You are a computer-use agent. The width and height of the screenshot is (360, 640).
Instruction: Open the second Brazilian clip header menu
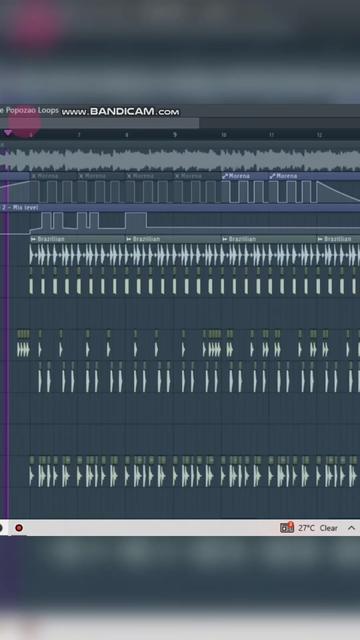[x=129, y=239]
